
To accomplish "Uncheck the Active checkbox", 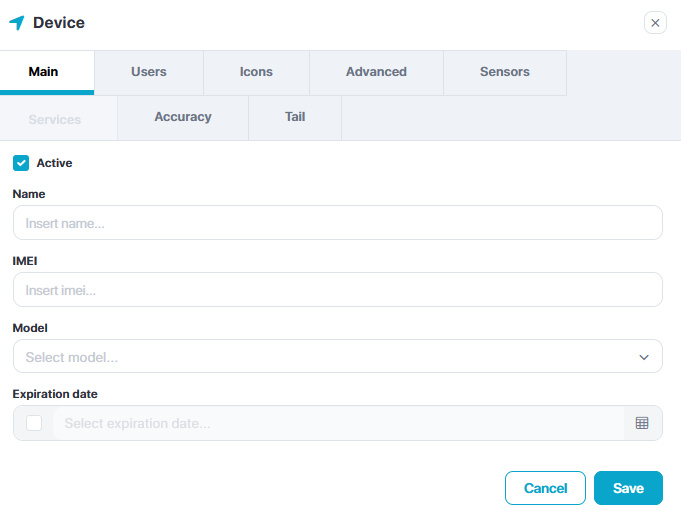I will (21, 163).
